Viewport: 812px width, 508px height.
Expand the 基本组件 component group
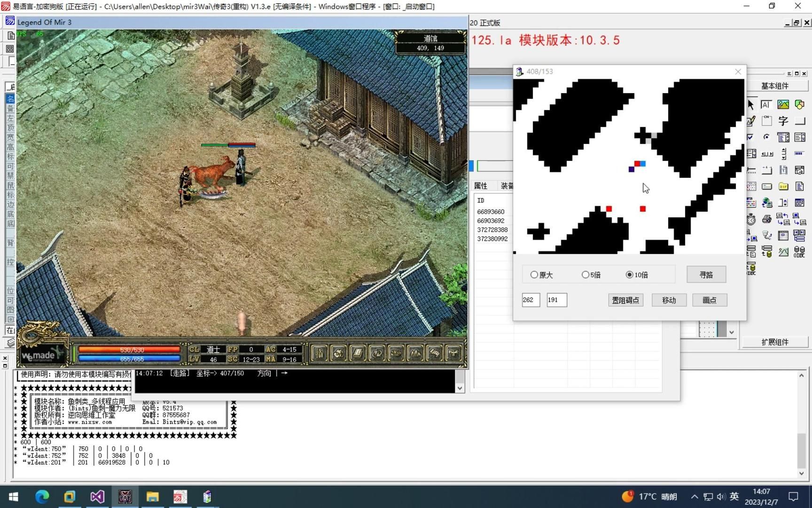(775, 86)
